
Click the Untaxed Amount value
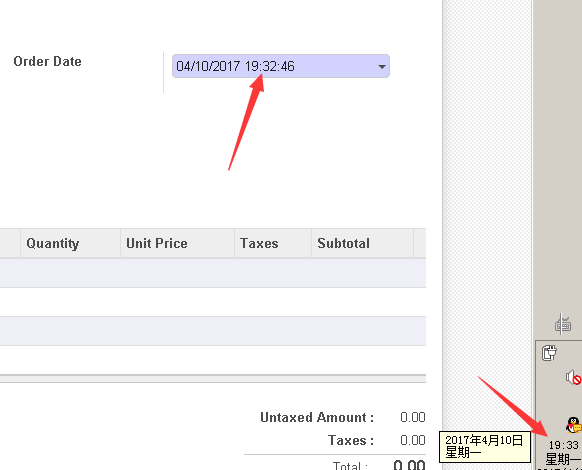point(413,417)
